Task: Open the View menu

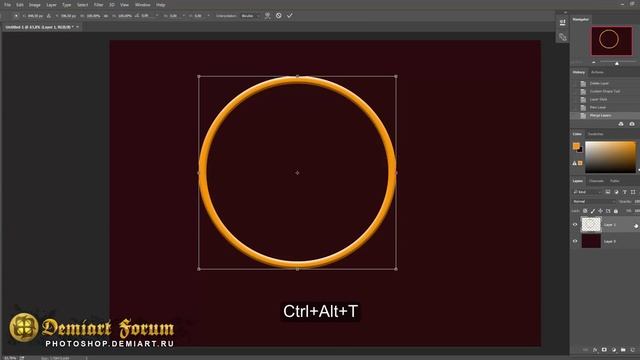Action: (124, 5)
